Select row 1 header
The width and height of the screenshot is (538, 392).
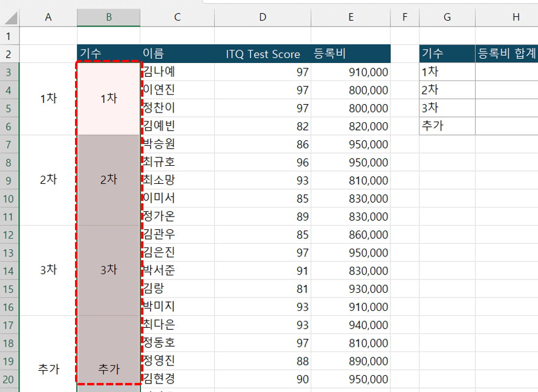[x=10, y=36]
